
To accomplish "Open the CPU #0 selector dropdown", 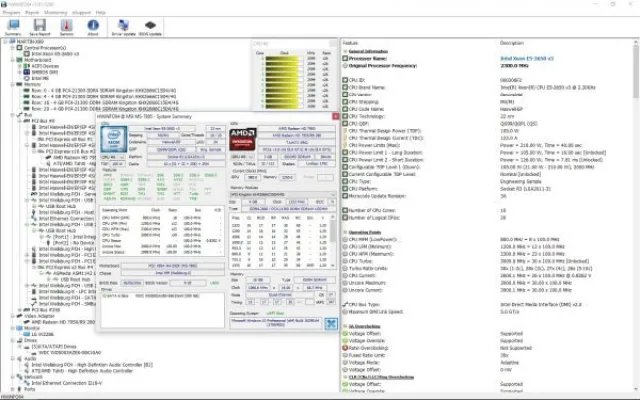I will tap(113, 157).
